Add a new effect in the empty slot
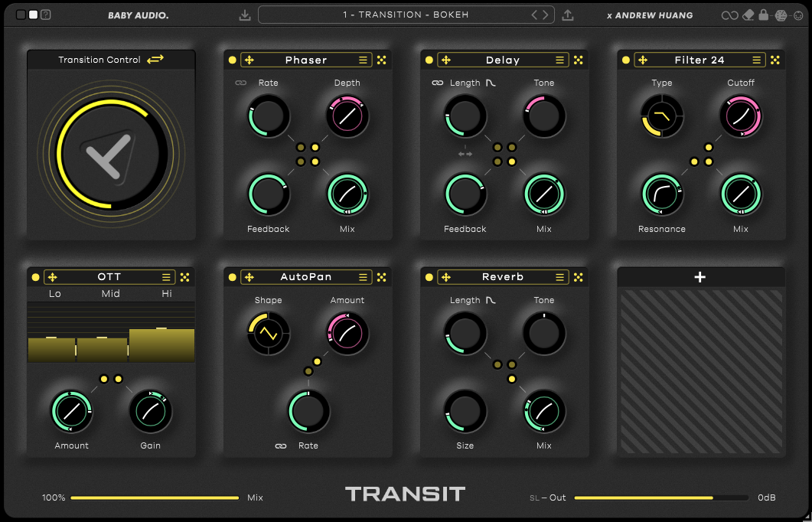The width and height of the screenshot is (812, 522). point(699,276)
